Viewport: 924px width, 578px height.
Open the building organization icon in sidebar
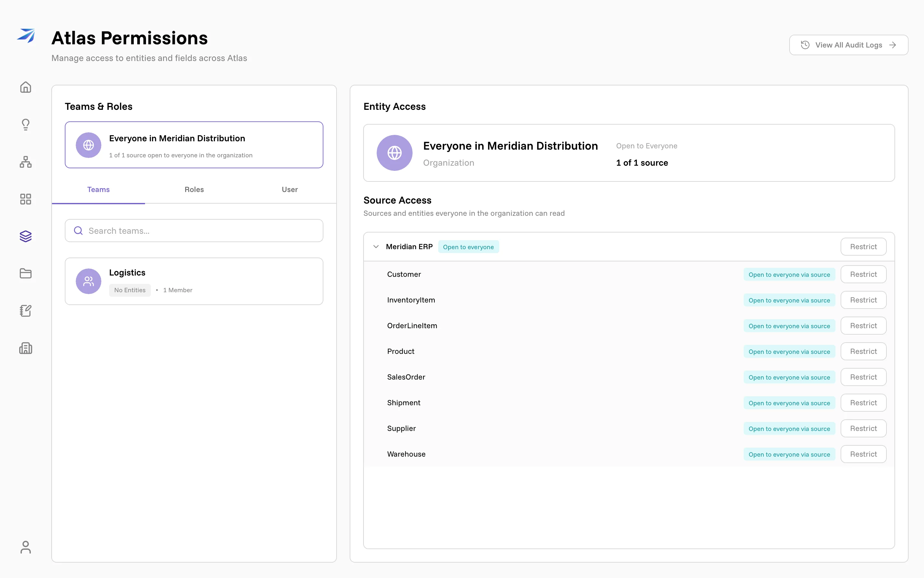26,348
